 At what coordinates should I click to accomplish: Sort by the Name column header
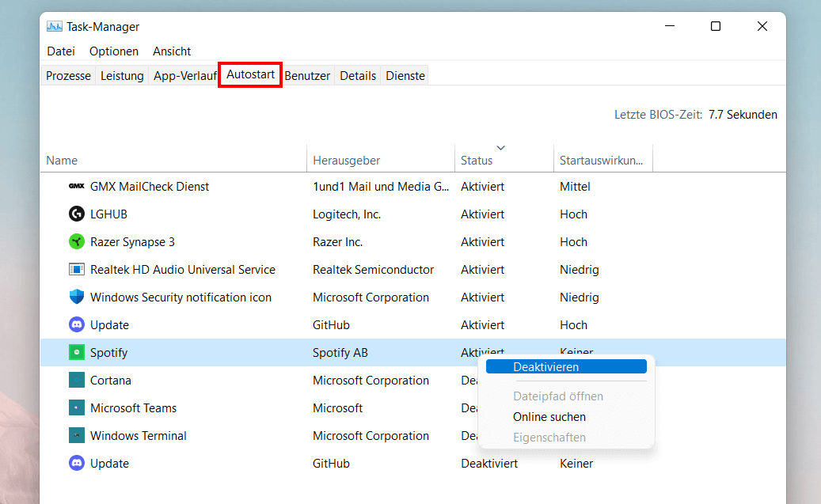click(x=173, y=160)
